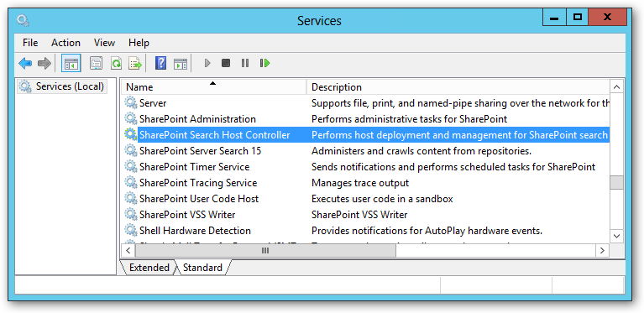
Task: Maximize the Services window
Action: [578, 18]
